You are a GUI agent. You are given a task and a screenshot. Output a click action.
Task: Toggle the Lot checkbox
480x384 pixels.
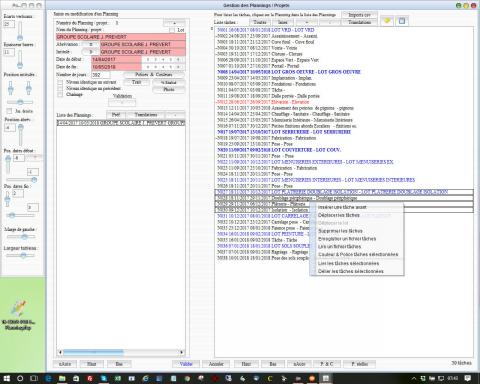click(x=172, y=30)
